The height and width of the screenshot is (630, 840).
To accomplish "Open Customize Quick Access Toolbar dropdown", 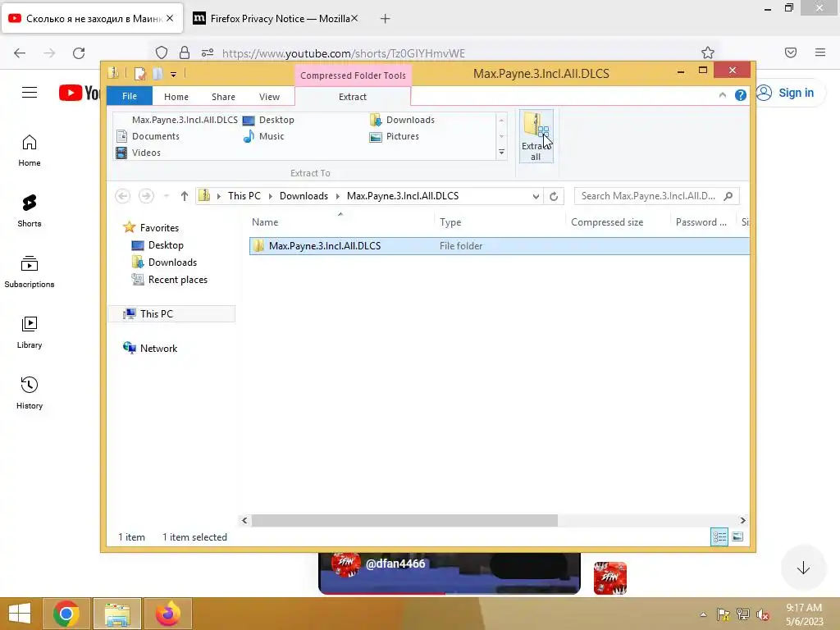I will (174, 75).
